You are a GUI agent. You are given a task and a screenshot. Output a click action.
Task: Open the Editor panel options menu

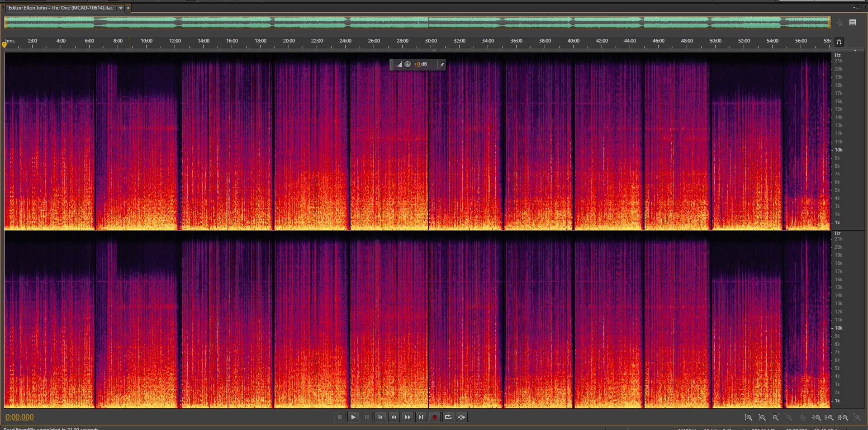pyautogui.click(x=856, y=8)
